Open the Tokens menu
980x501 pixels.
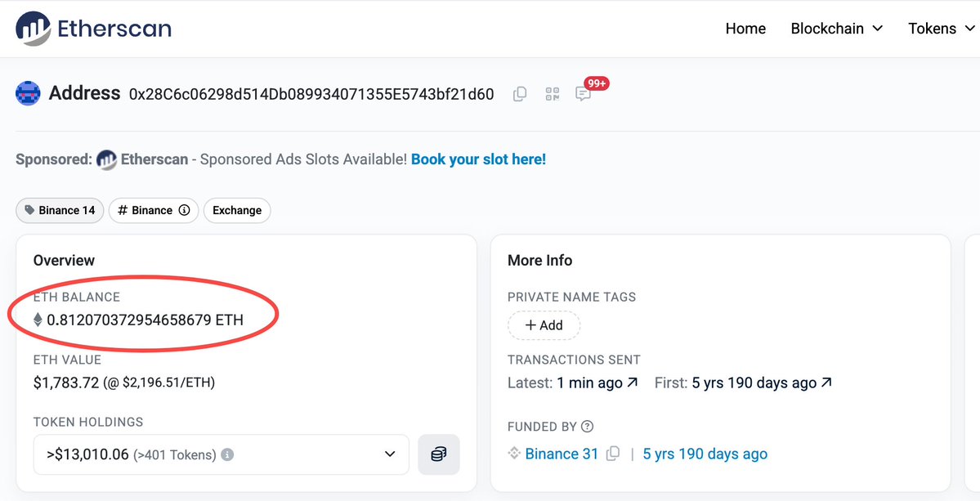[942, 29]
